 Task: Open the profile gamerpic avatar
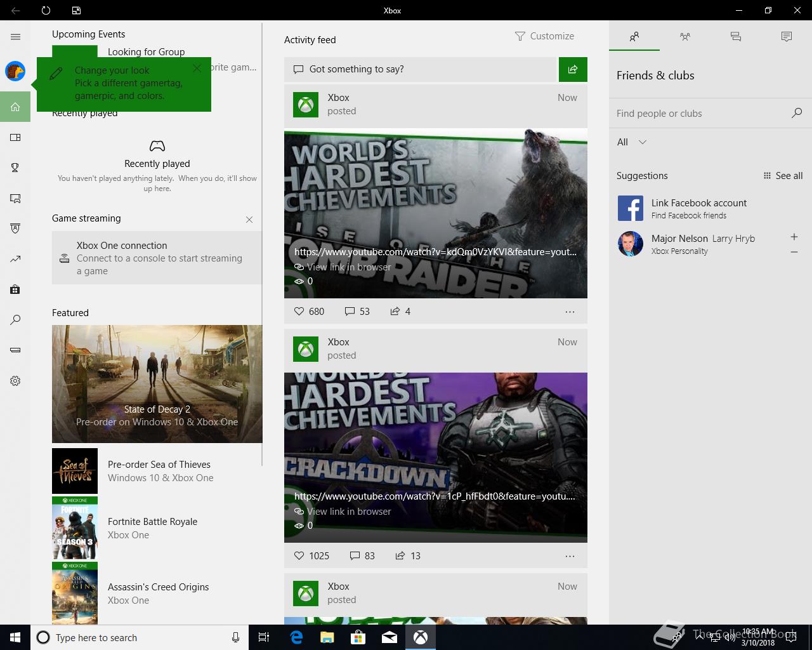[x=15, y=71]
